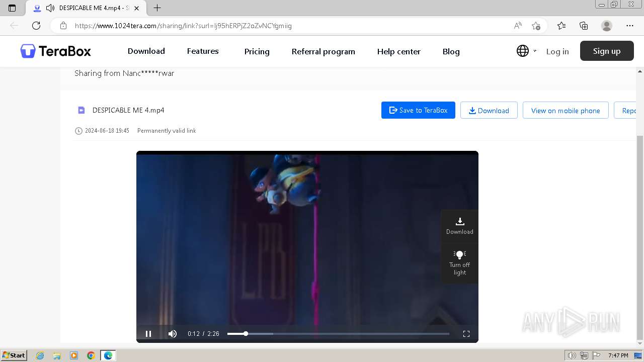
Task: Open View on mobile phone
Action: pyautogui.click(x=566, y=110)
